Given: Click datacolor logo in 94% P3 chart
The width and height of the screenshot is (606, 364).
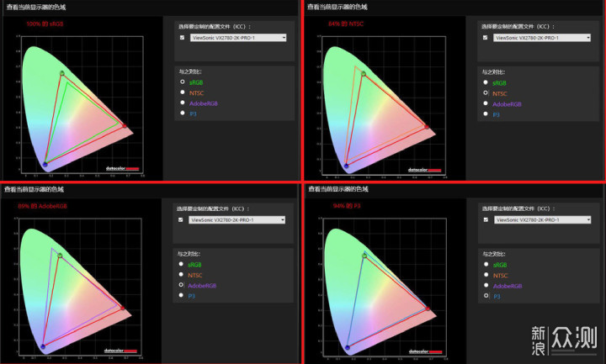Looking at the screenshot, I should pos(425,351).
